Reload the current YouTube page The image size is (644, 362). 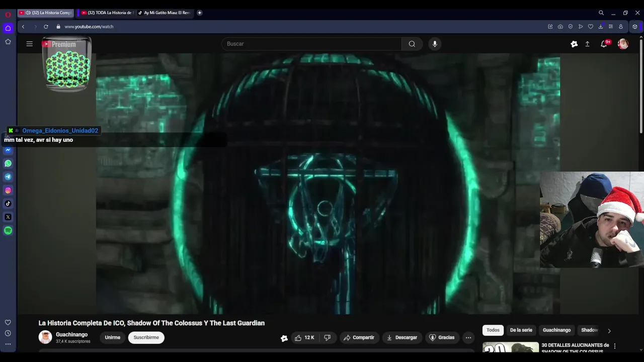46,27
